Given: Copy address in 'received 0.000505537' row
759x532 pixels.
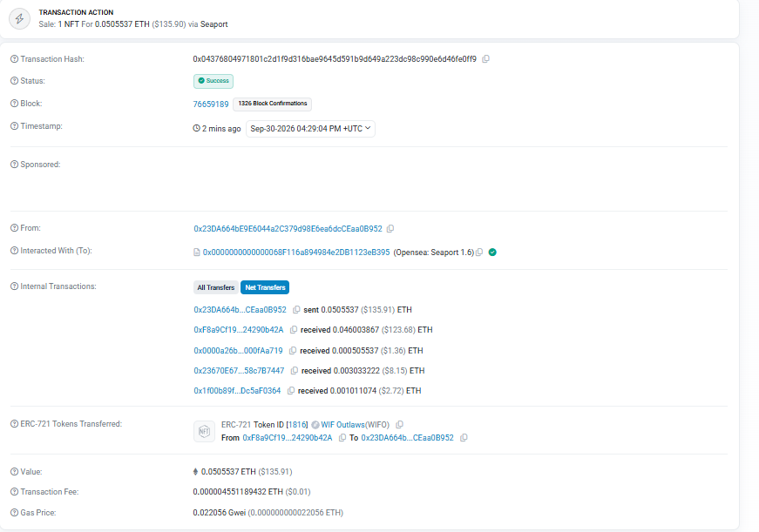Looking at the screenshot, I should pyautogui.click(x=293, y=351).
